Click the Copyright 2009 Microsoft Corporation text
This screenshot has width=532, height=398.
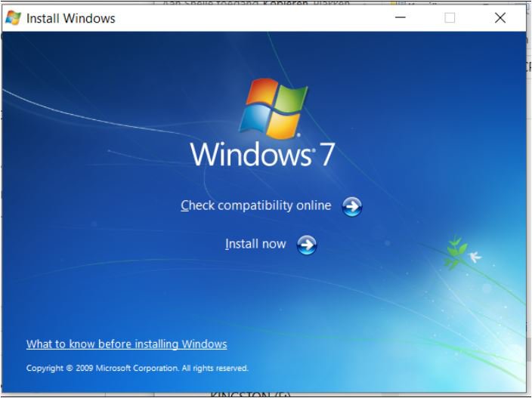tap(138, 368)
